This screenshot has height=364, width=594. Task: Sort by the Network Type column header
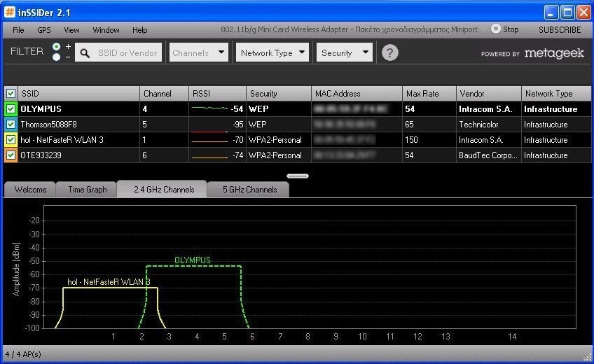tap(556, 94)
